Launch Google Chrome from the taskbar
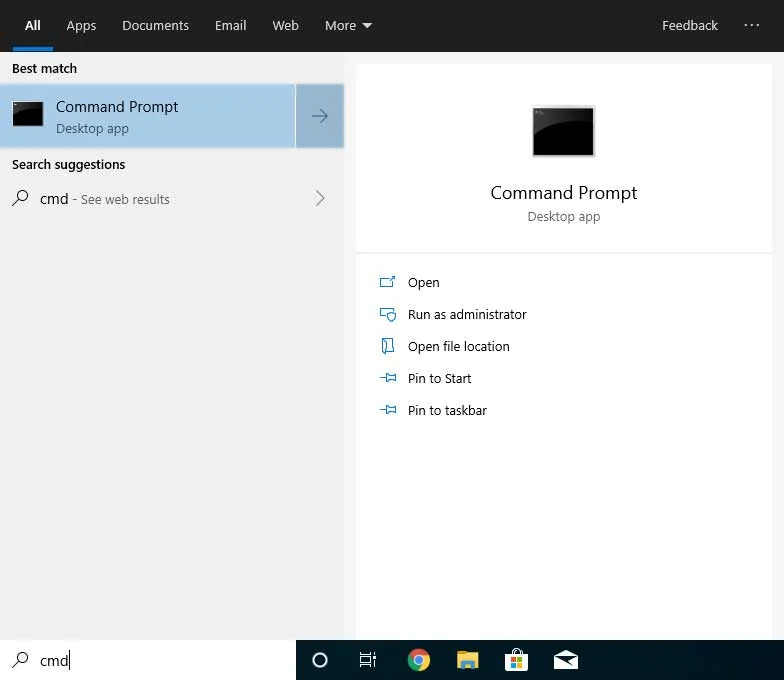784x680 pixels. (418, 660)
